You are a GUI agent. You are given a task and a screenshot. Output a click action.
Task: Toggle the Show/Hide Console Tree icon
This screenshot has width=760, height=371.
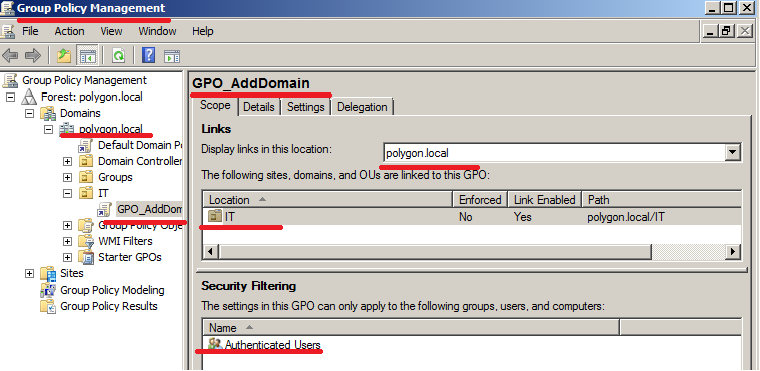click(88, 56)
